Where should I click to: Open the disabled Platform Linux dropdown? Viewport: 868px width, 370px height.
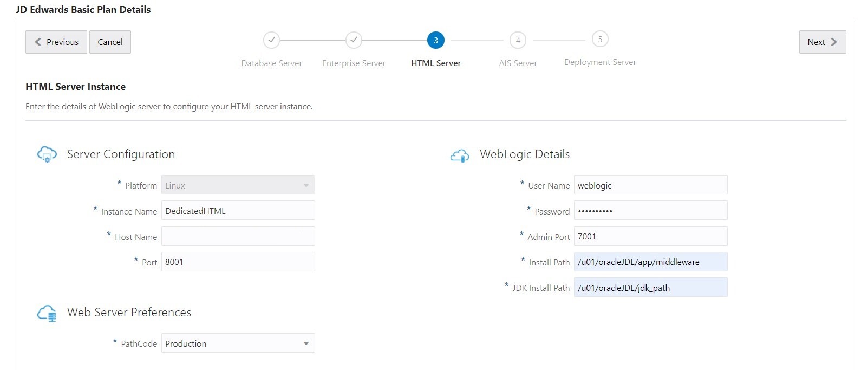238,185
